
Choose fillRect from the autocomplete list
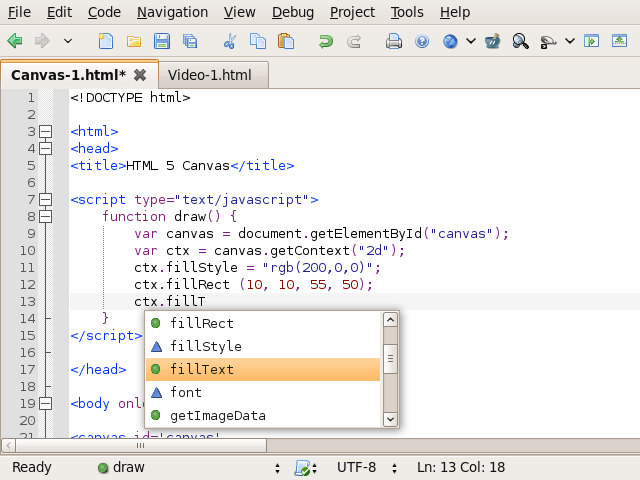coord(263,323)
